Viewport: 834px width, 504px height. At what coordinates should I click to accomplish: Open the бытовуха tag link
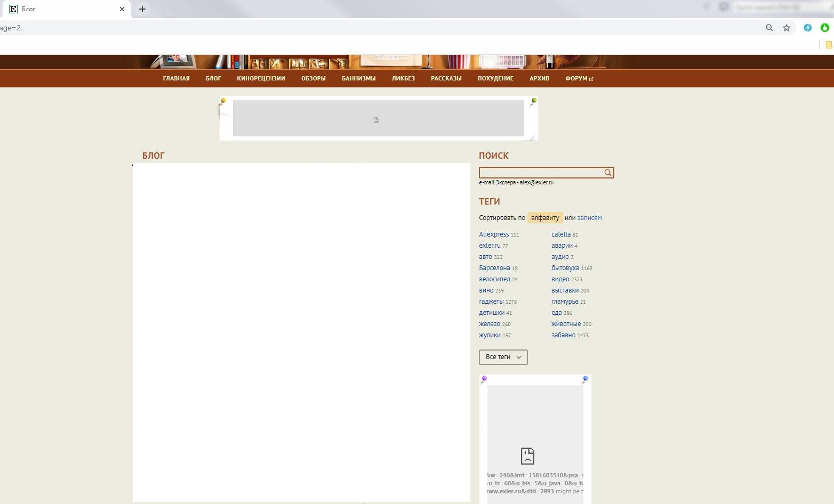click(x=565, y=268)
